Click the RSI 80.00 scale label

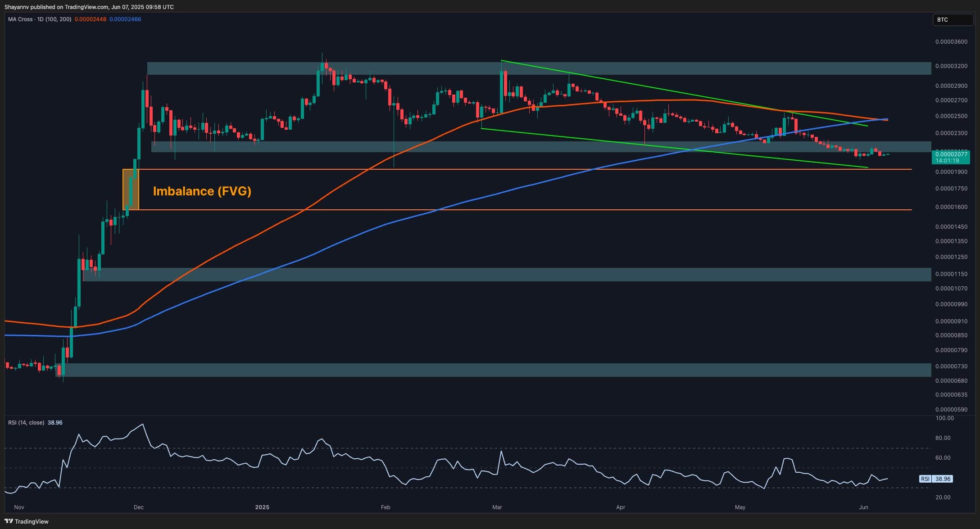[943, 438]
